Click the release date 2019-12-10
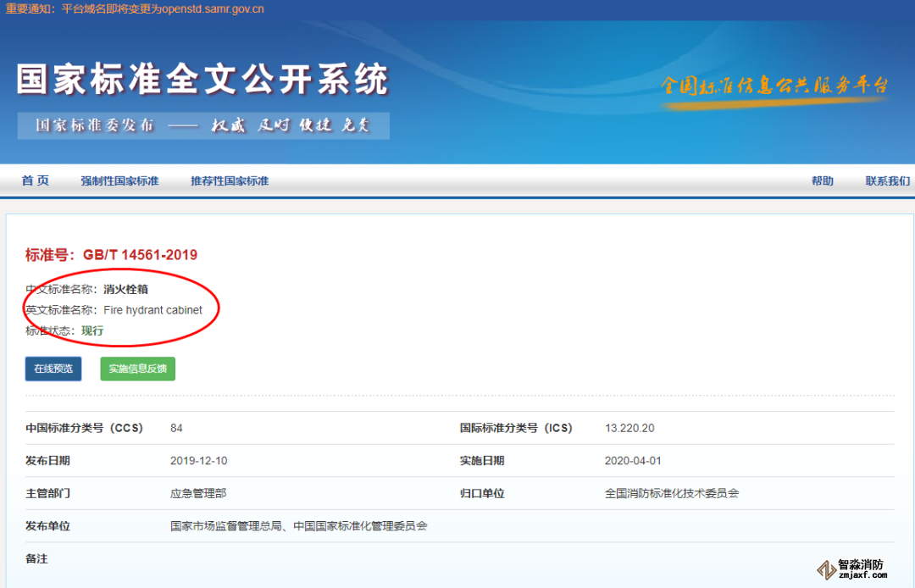 pyautogui.click(x=199, y=461)
